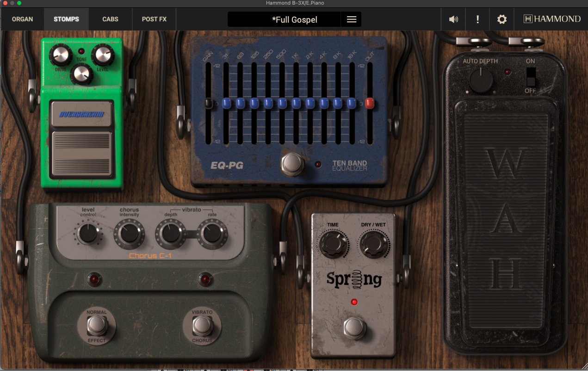Click the Drive knob on the overdrive pedal
The width and height of the screenshot is (588, 371).
pos(61,56)
